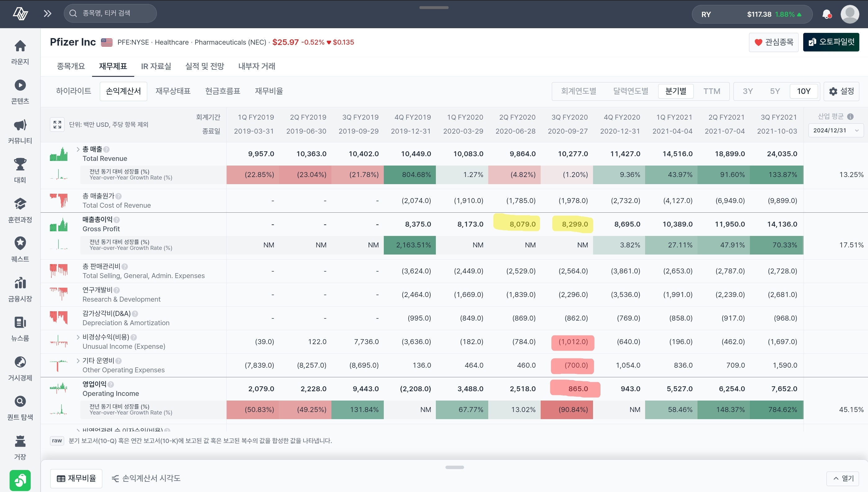The height and width of the screenshot is (492, 868).
Task: Expand the 총 매출 Total Revenue row
Action: pyautogui.click(x=78, y=149)
